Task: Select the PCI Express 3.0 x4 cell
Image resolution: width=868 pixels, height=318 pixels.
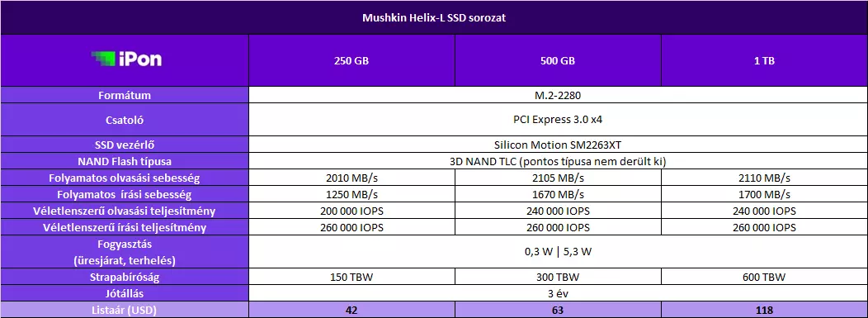Action: pos(558,120)
